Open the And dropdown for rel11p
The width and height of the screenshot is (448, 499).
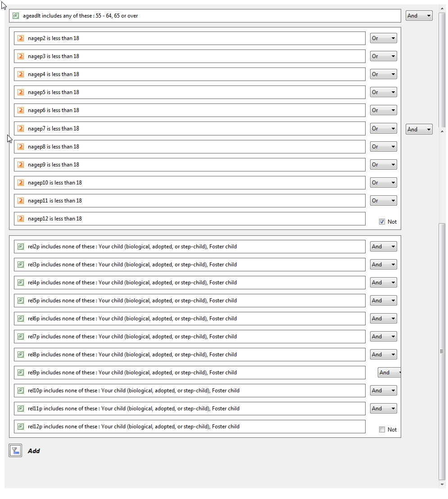(x=383, y=409)
